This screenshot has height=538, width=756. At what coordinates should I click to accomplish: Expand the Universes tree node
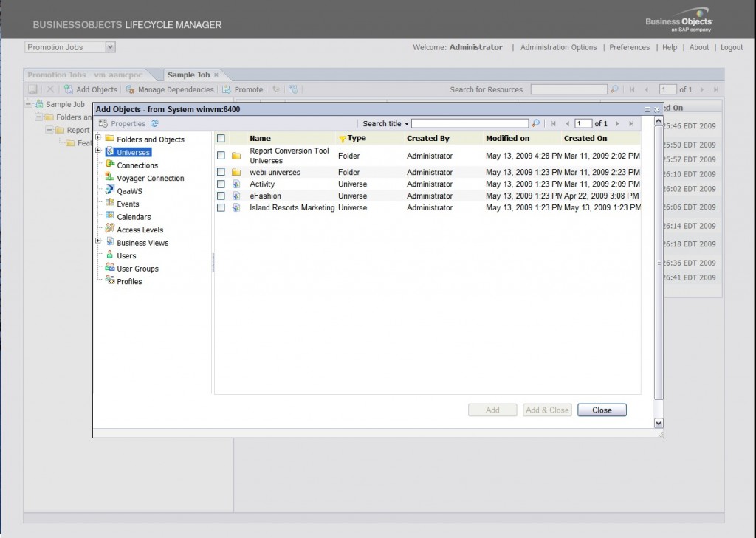point(98,151)
